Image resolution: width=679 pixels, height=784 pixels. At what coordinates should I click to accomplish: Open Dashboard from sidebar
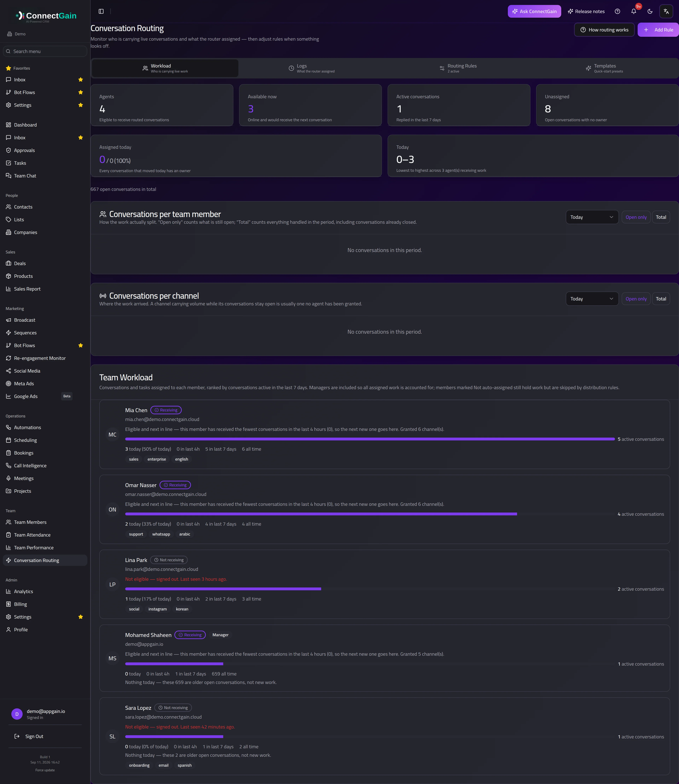tap(45, 125)
